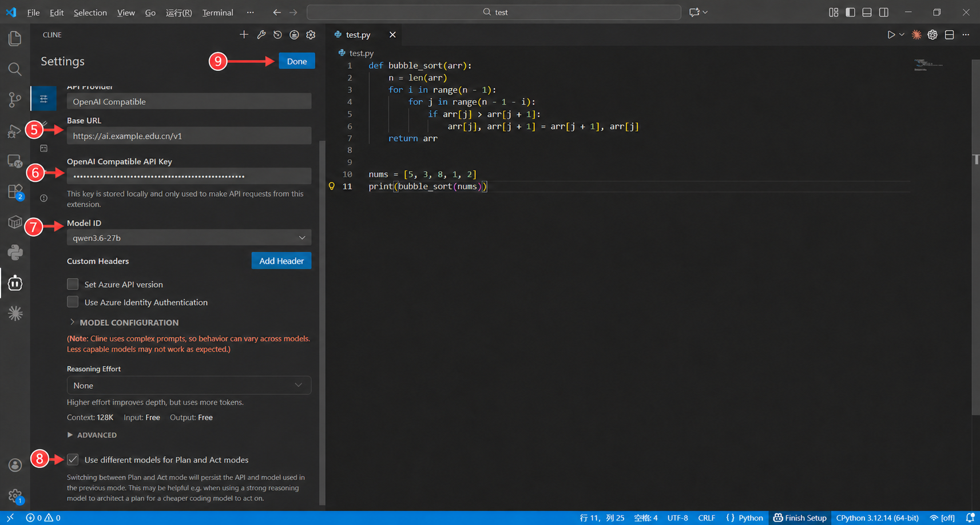Viewport: 980px width, 525px height.
Task: Click the Base URL input field
Action: coord(189,136)
